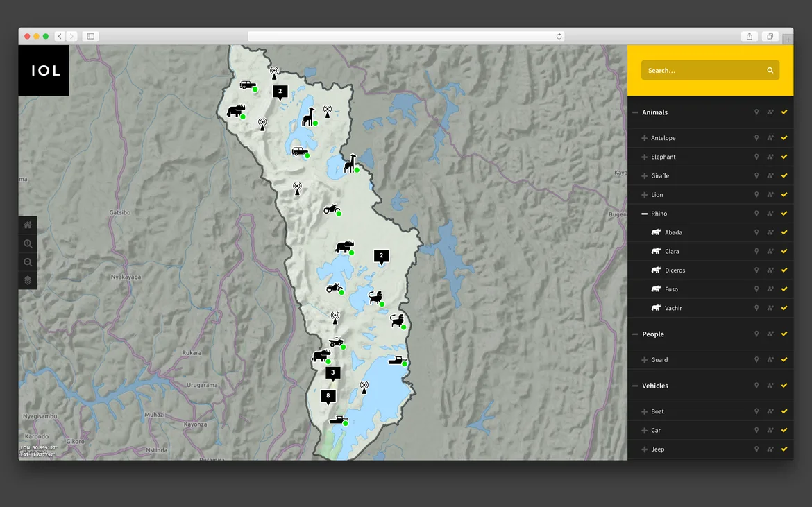Uncheck the Animals group checkmark
Image resolution: width=812 pixels, height=507 pixels.
pos(784,112)
